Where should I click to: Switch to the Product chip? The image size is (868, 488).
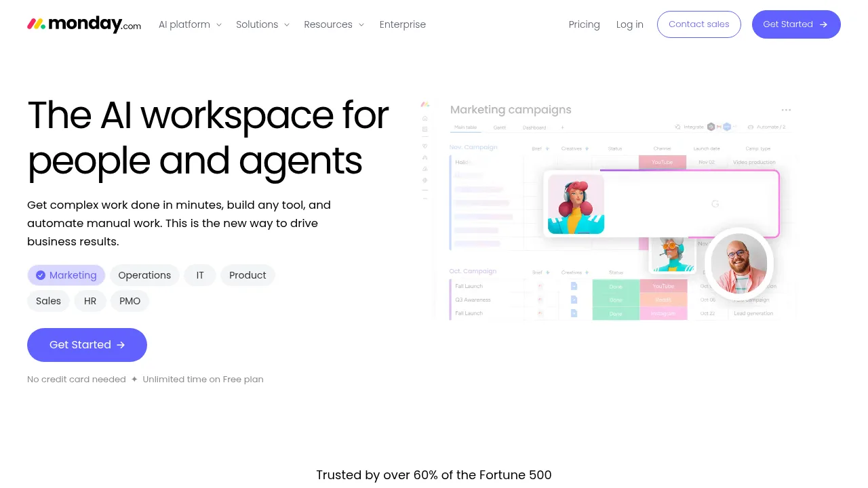point(248,275)
